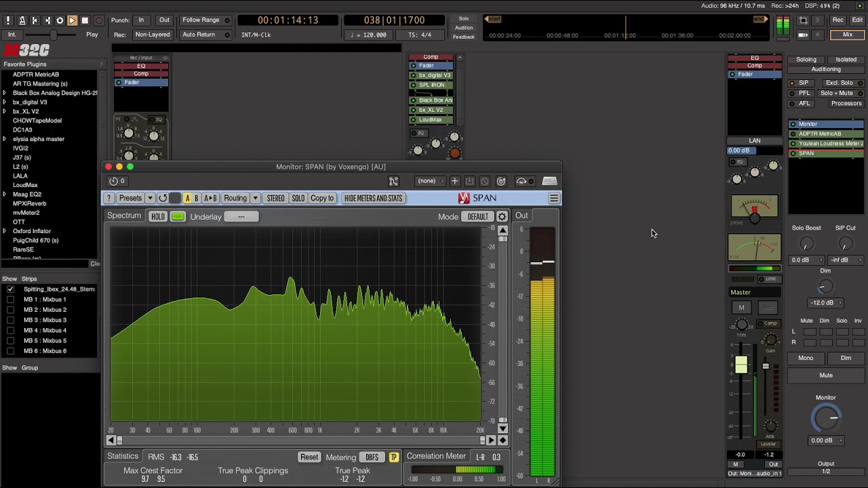Jump to session end icon

tap(47, 20)
